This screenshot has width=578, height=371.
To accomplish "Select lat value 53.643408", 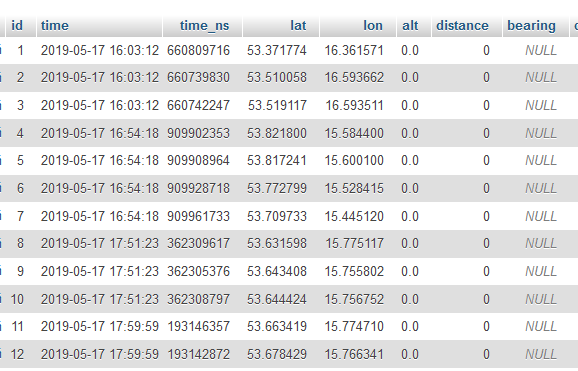I will (x=276, y=271).
